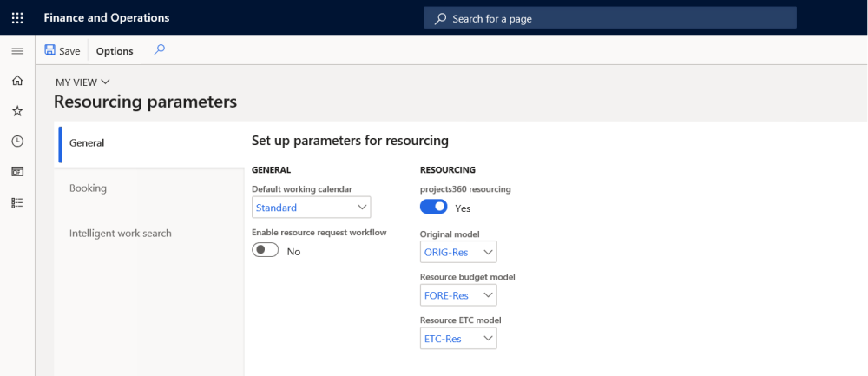Switch to the Booking tab
Screen dimensions: 868x376
click(x=89, y=188)
